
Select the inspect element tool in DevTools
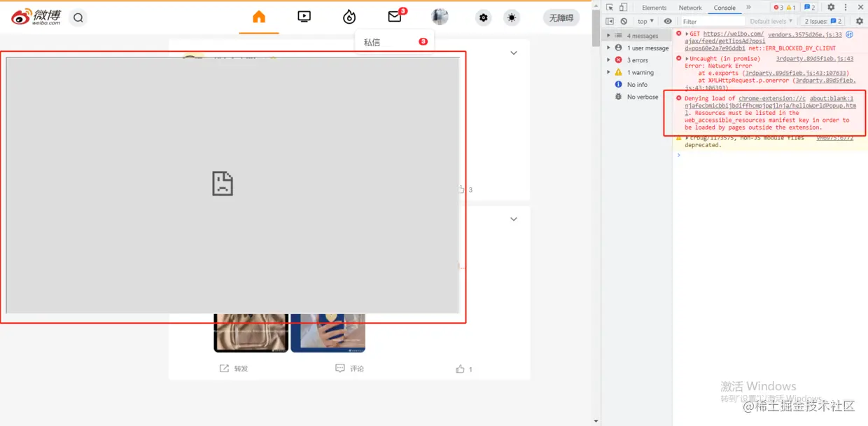click(x=610, y=7)
